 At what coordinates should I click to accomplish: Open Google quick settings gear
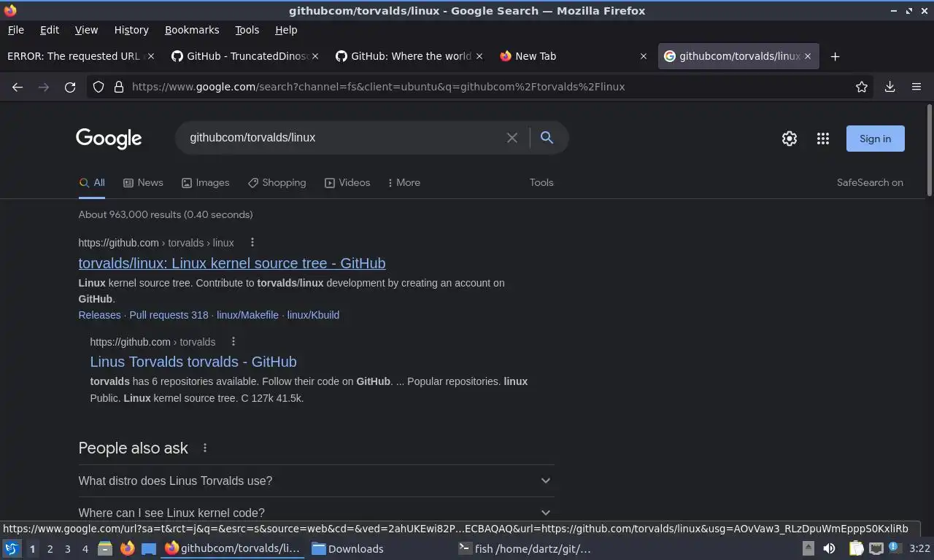(x=790, y=139)
